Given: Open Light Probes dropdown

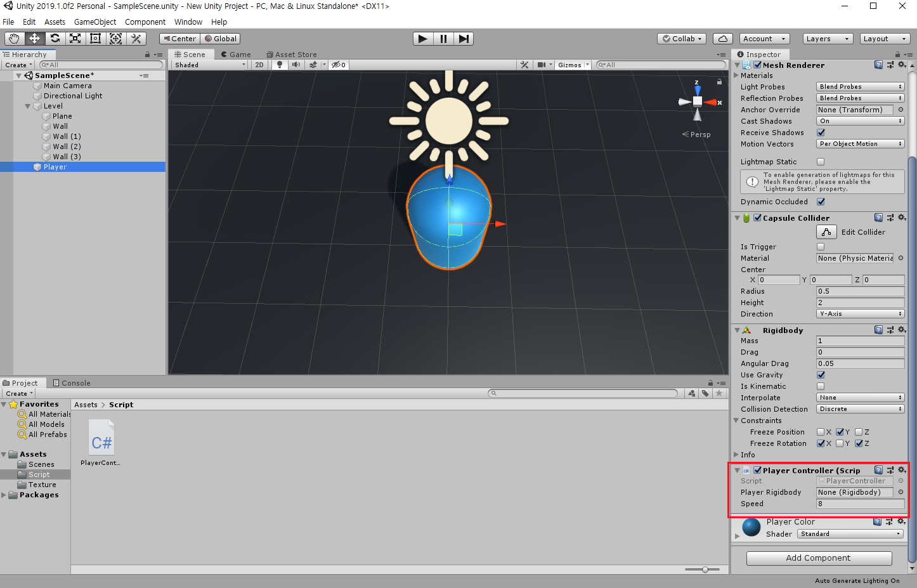Looking at the screenshot, I should click(x=860, y=87).
